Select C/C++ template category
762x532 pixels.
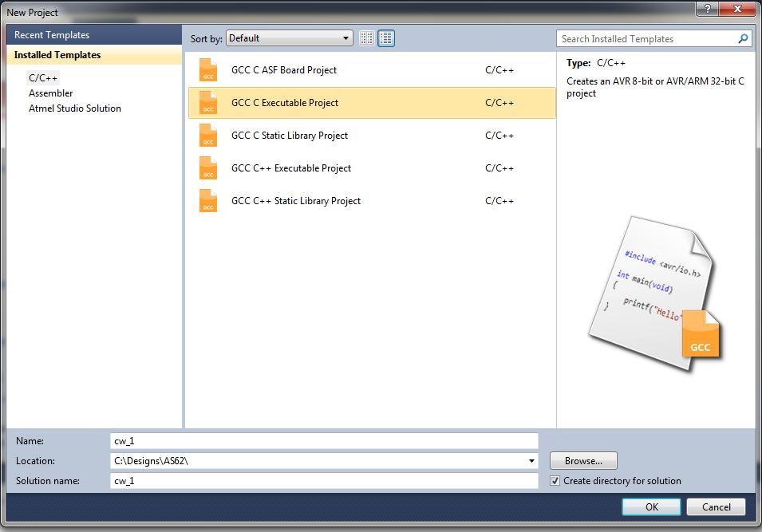(x=43, y=77)
